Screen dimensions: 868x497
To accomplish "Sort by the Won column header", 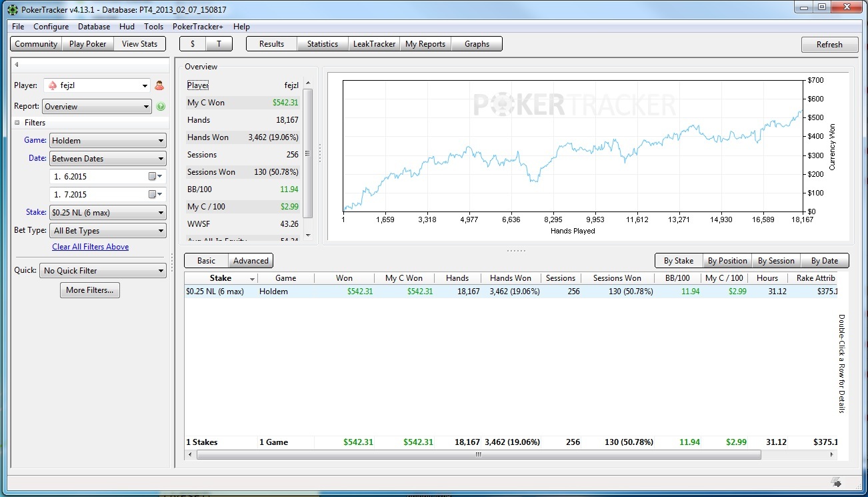I will 345,278.
